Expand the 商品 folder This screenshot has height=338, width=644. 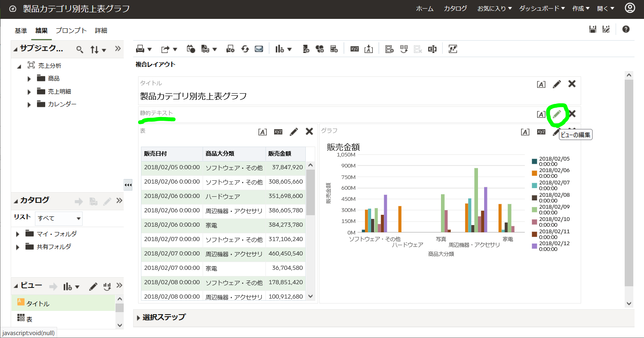[x=29, y=79]
